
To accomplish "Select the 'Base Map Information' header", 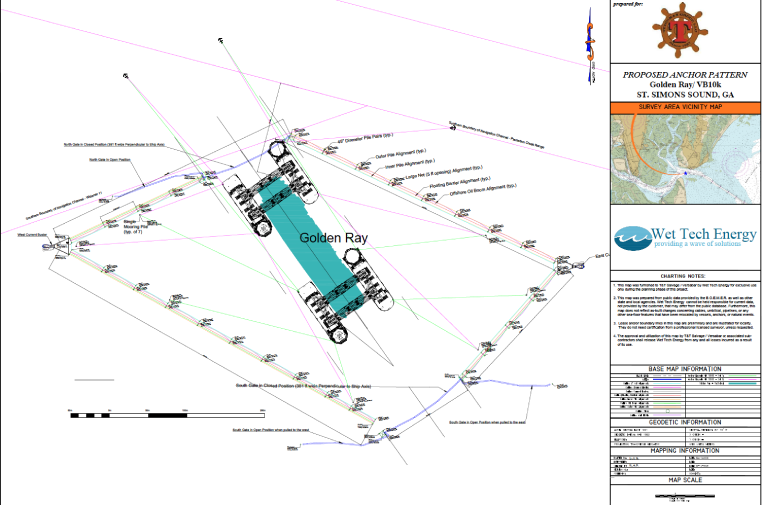I will [683, 369].
